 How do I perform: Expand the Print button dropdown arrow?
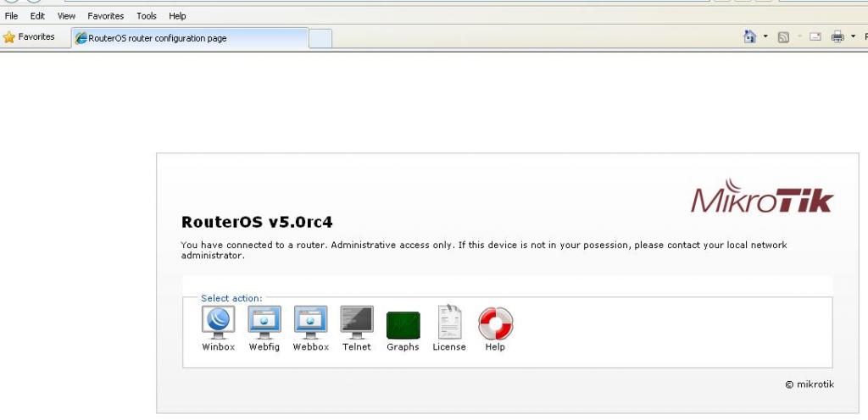pos(853,37)
